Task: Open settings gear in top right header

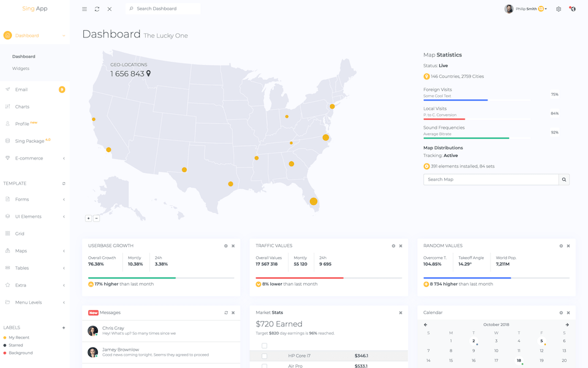Action: point(559,9)
